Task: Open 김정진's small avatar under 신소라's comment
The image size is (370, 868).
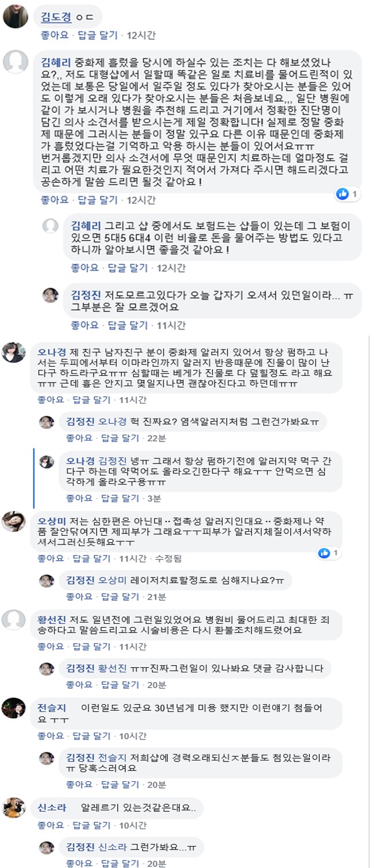Action: click(x=47, y=848)
